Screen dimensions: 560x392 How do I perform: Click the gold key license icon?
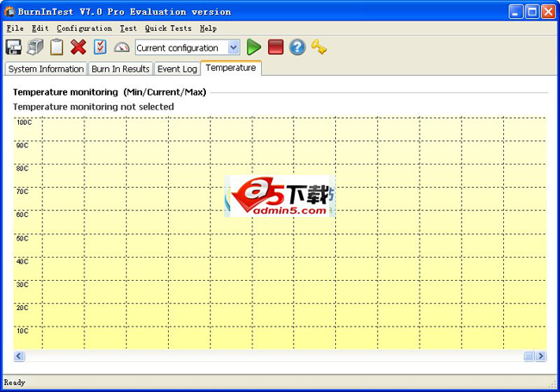point(319,47)
